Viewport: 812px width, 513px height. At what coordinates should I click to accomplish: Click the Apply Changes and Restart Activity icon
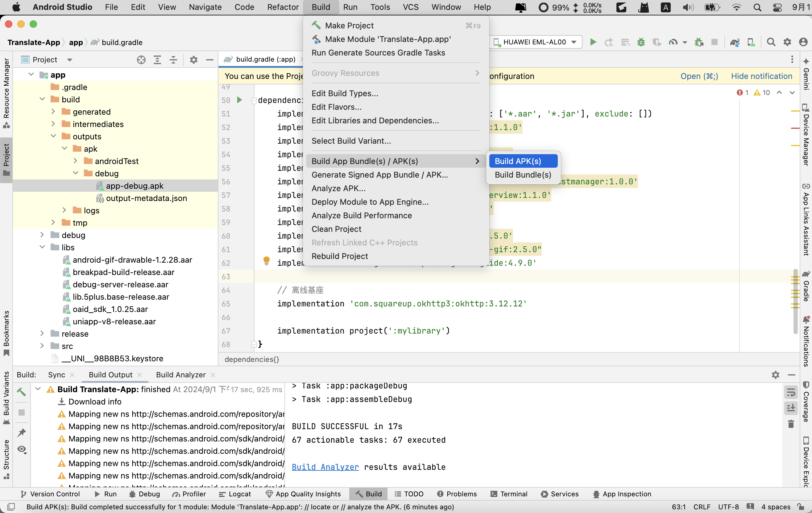click(609, 42)
